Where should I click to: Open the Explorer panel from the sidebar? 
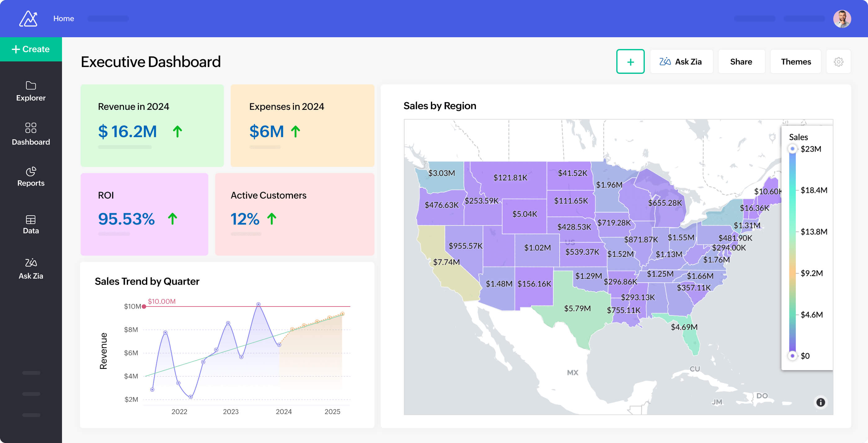(x=30, y=91)
